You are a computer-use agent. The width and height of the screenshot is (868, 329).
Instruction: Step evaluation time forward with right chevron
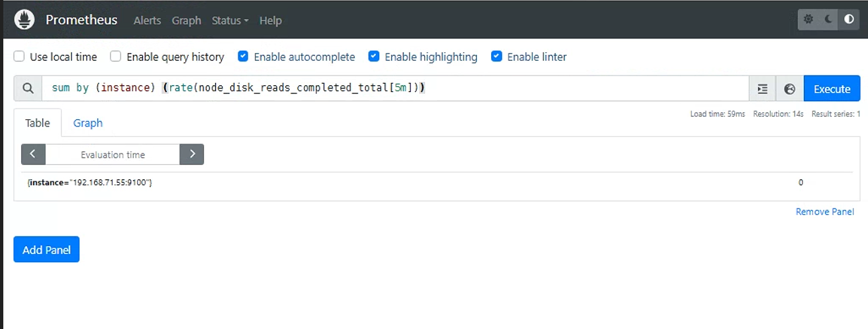point(192,154)
